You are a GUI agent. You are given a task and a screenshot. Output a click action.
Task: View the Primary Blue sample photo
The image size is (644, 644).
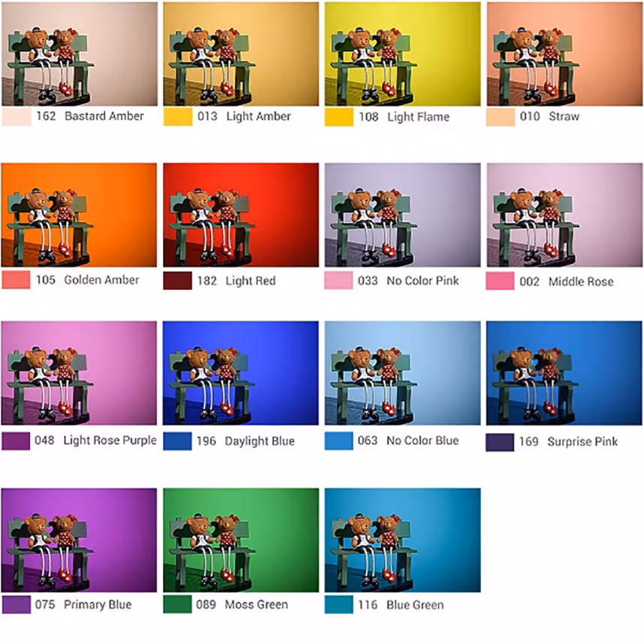(79, 540)
